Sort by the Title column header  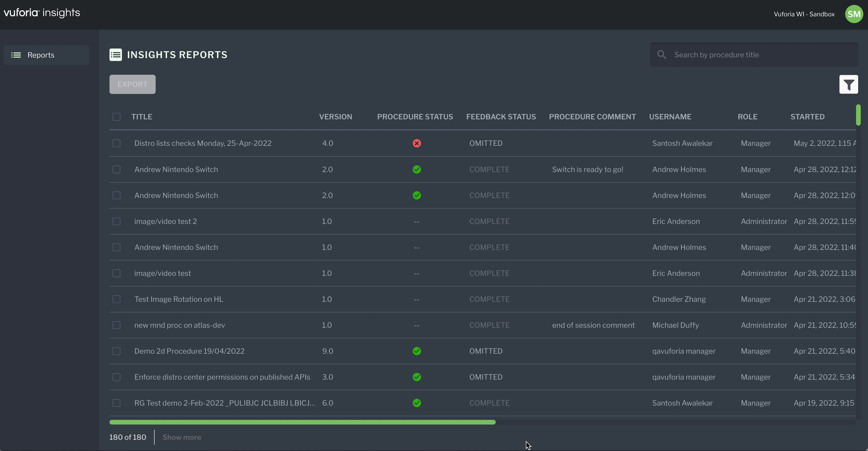point(142,117)
